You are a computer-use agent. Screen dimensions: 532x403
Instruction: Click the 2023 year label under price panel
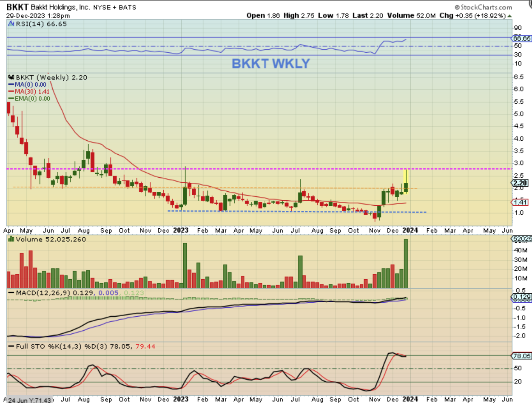coord(181,230)
